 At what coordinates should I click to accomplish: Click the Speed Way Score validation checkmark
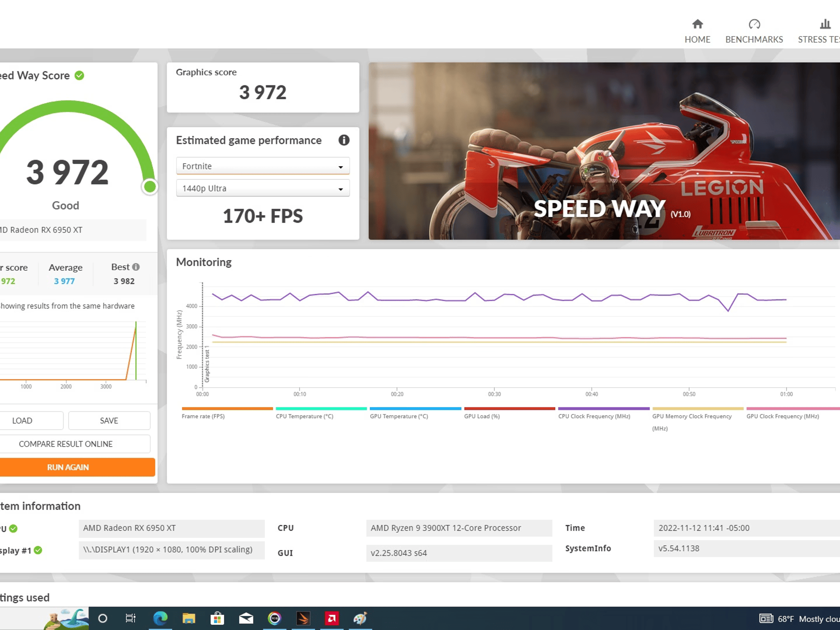[x=80, y=75]
